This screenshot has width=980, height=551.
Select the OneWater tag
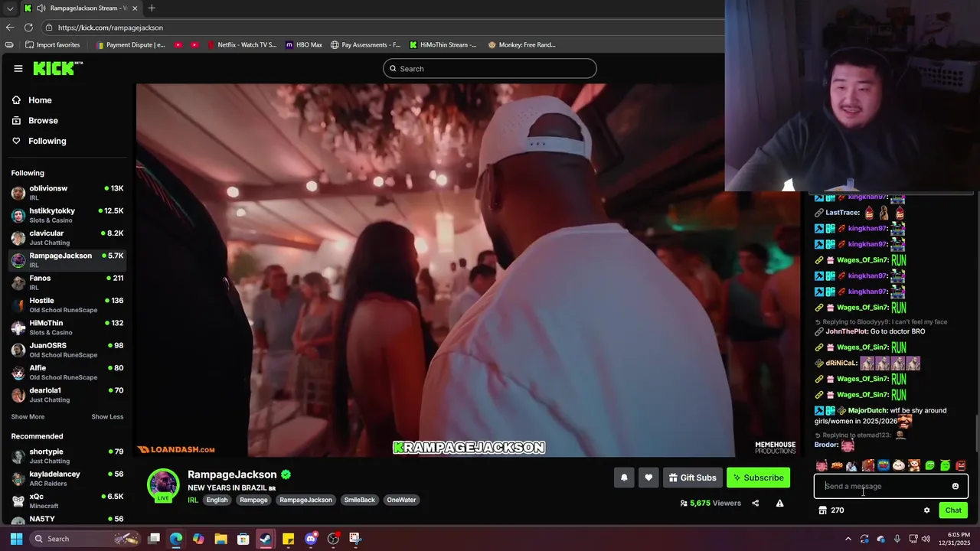(401, 500)
